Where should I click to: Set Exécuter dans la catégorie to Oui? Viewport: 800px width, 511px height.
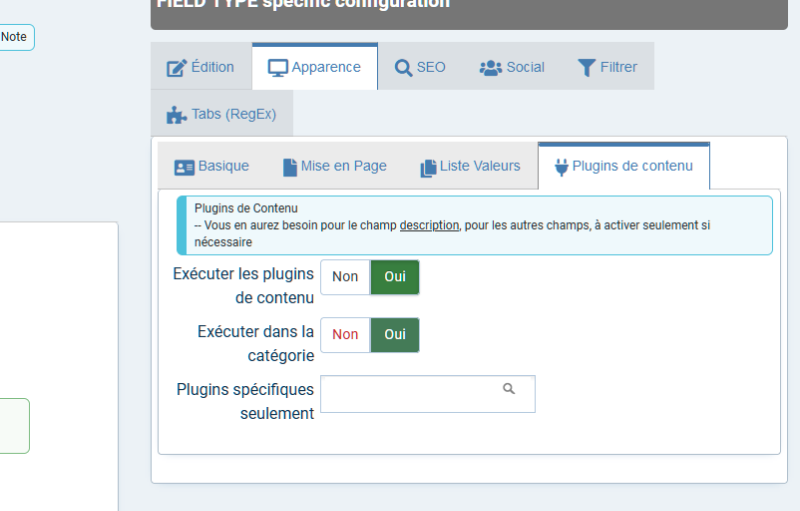pyautogui.click(x=395, y=335)
